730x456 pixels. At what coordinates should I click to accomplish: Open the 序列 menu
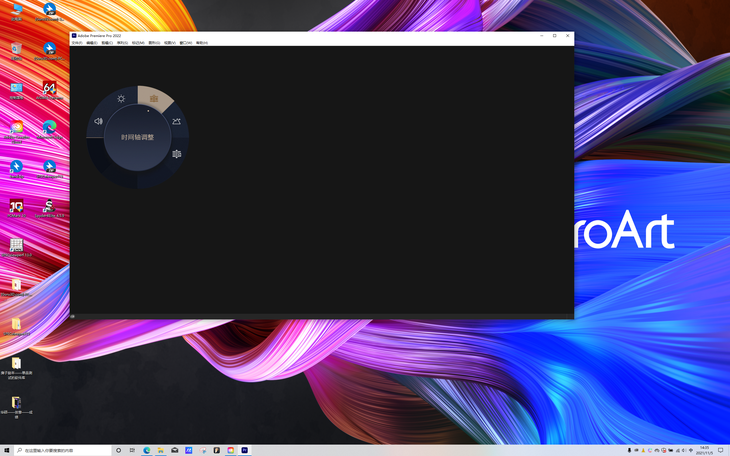click(122, 43)
